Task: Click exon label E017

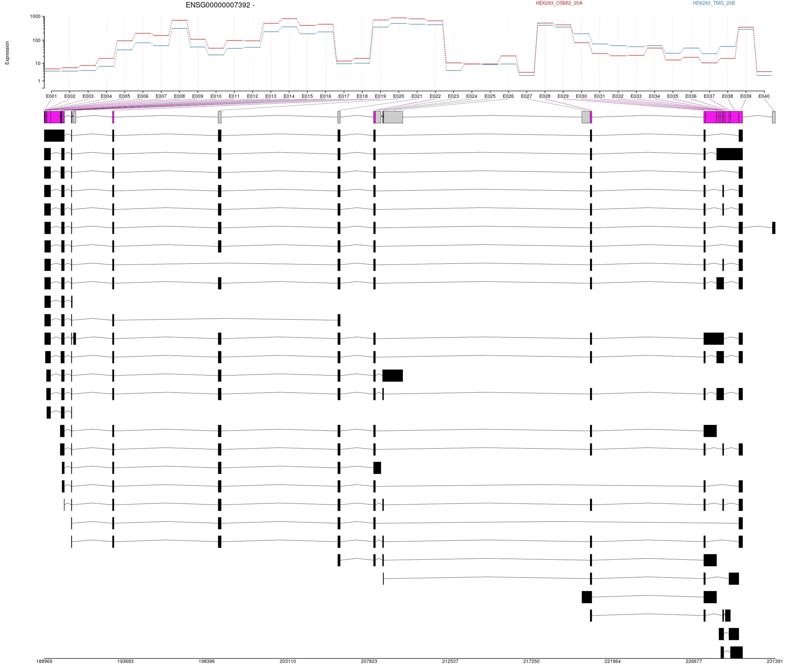Action: 344,96
